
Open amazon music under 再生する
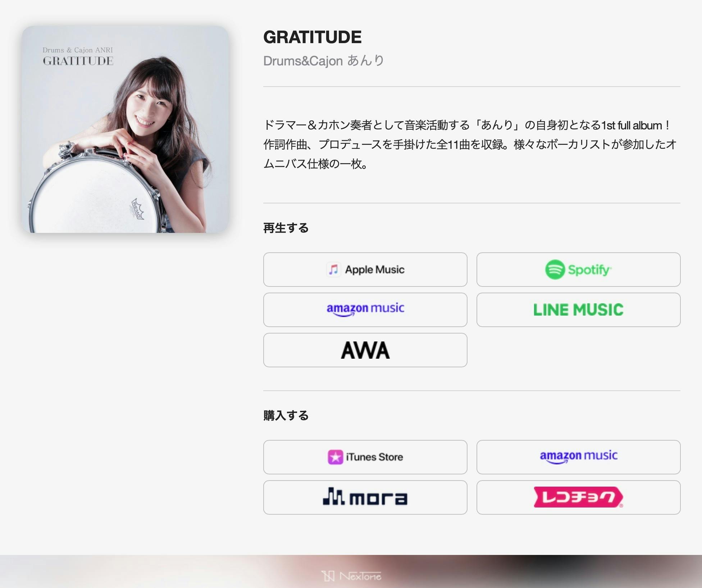(x=365, y=310)
